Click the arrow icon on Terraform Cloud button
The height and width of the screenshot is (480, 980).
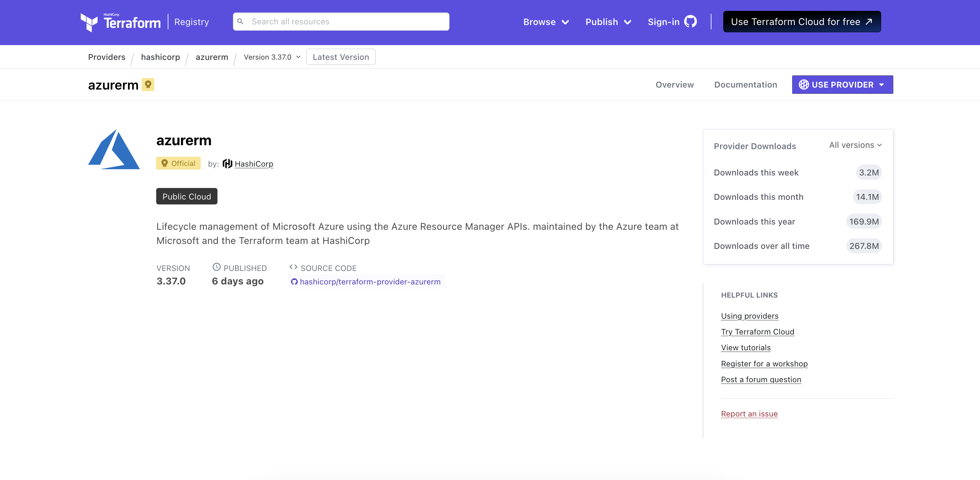coord(869,22)
